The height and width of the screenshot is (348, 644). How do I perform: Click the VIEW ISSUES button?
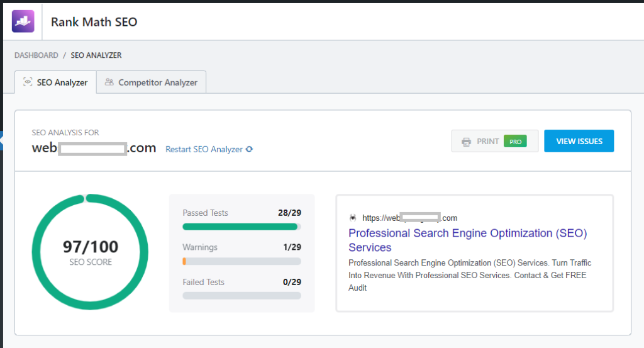579,141
